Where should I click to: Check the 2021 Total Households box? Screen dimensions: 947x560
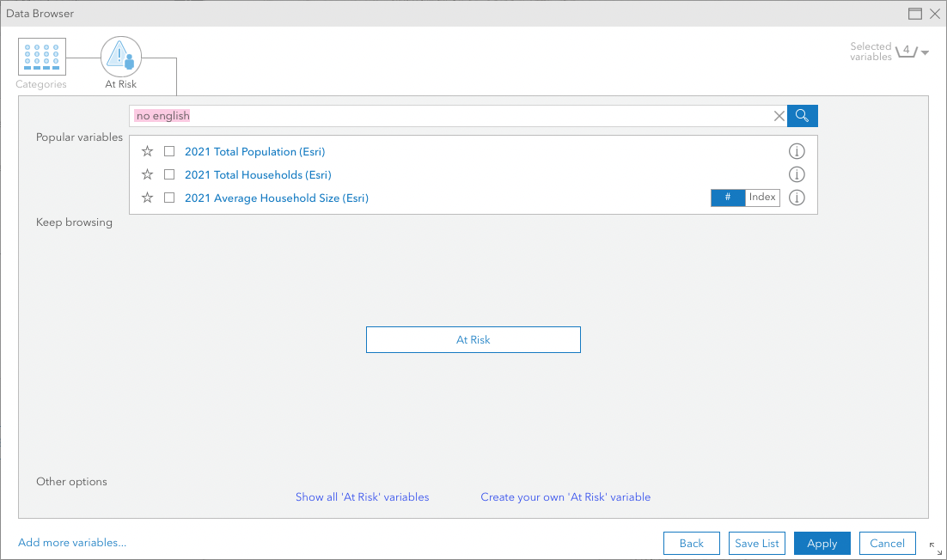tap(169, 174)
